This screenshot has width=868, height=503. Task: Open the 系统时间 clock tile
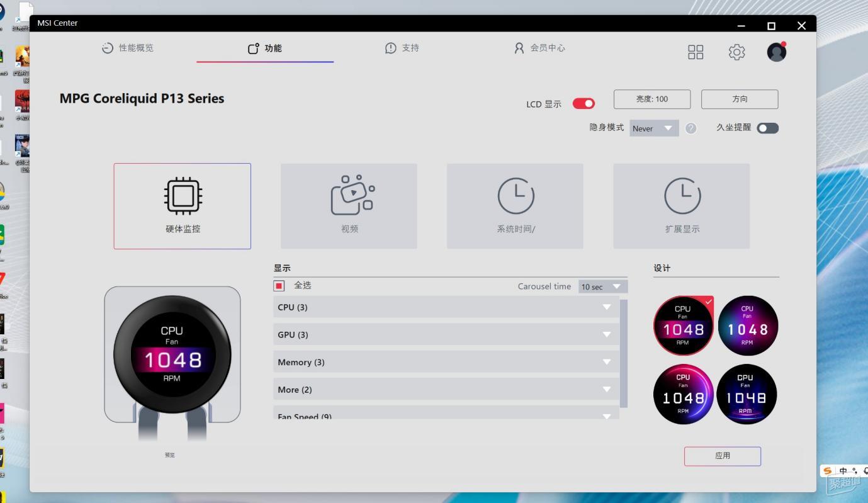pyautogui.click(x=515, y=206)
